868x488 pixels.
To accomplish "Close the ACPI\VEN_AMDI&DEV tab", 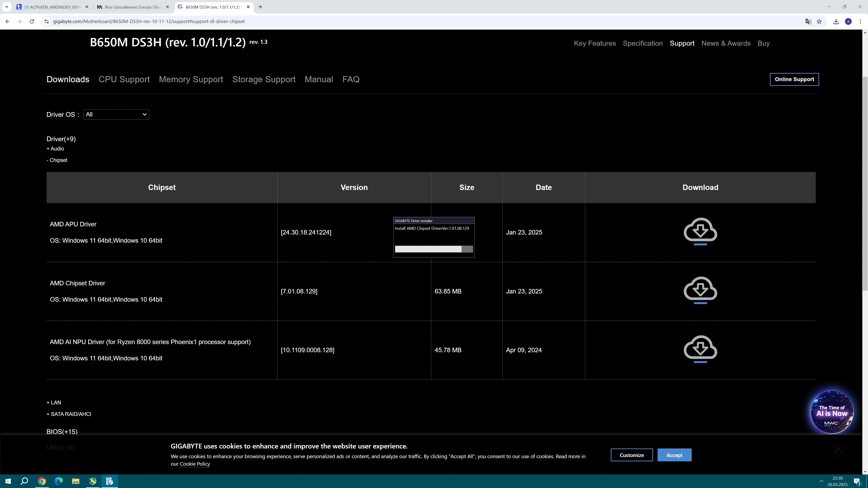I will coord(87,7).
